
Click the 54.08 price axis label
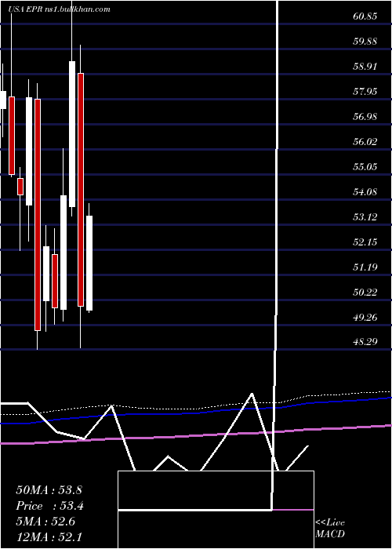365,192
